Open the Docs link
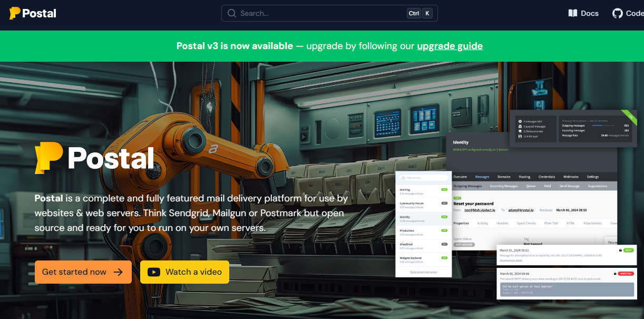The image size is (644, 319). click(x=583, y=13)
